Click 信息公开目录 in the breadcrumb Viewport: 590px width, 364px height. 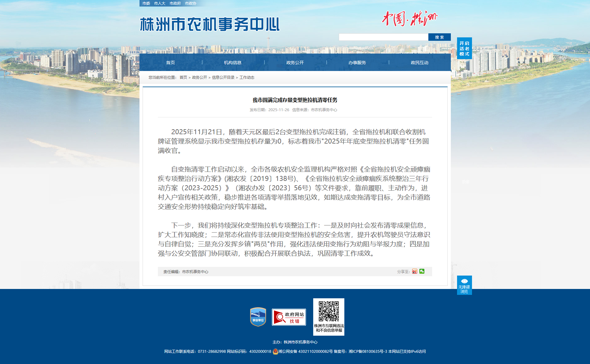(223, 78)
